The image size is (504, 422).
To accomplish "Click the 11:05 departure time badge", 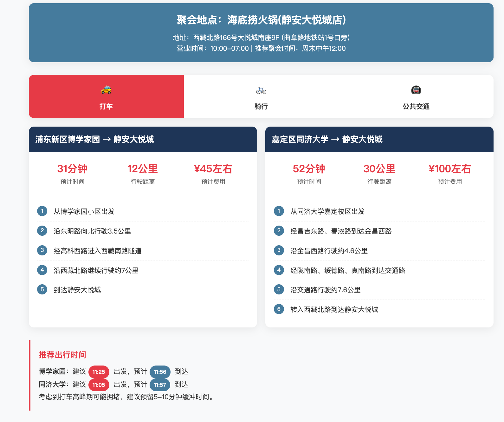I will (99, 385).
